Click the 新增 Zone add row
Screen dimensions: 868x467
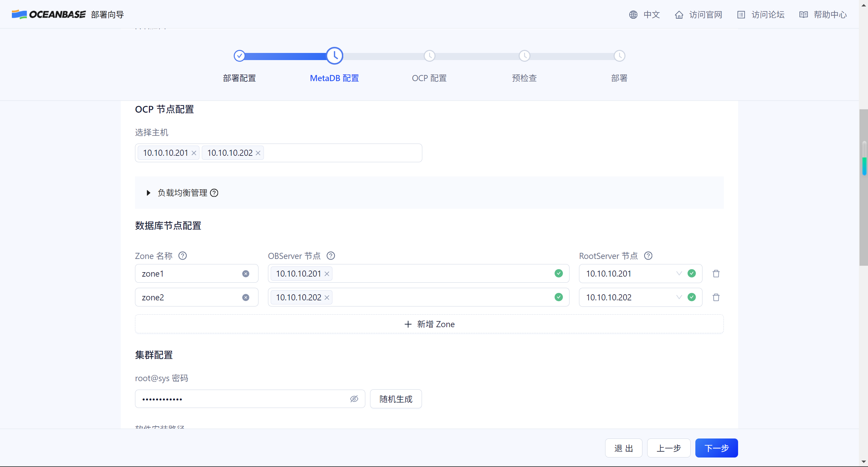[x=429, y=324]
